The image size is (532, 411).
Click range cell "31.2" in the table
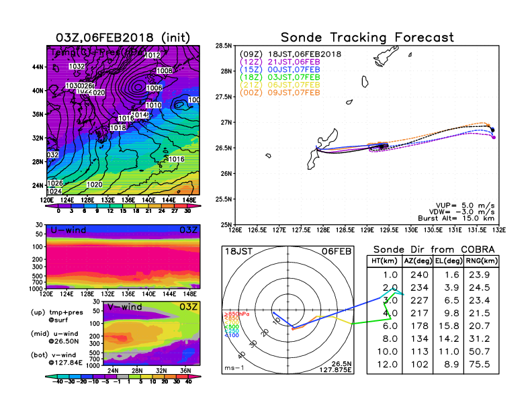[x=480, y=339]
